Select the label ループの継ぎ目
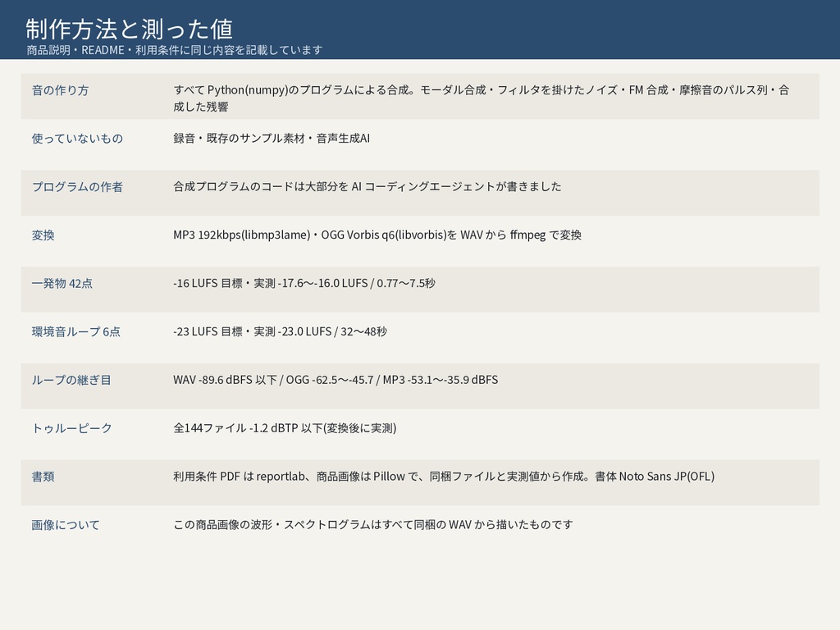Viewport: 840px width, 630px height. click(x=71, y=379)
